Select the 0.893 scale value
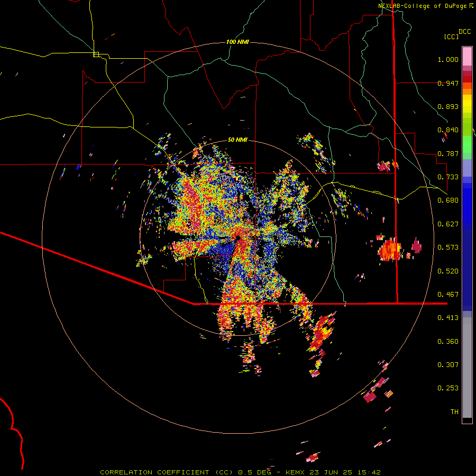This screenshot has width=476, height=476. 448,106
